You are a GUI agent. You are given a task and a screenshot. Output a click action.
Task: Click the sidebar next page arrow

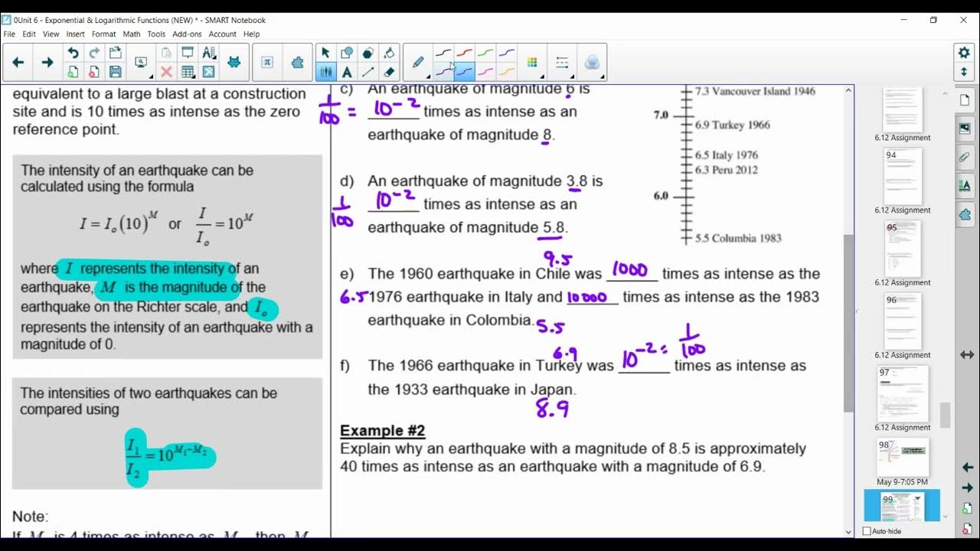(x=967, y=487)
